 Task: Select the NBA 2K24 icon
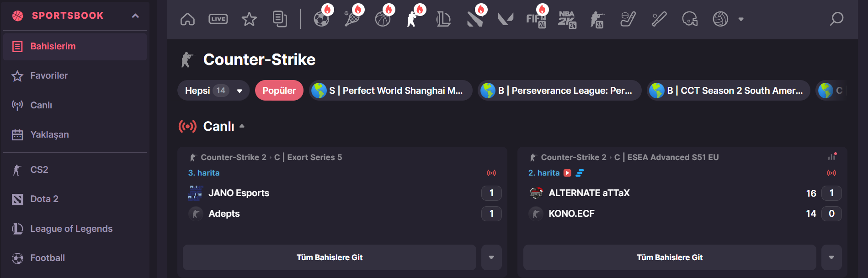(x=567, y=19)
